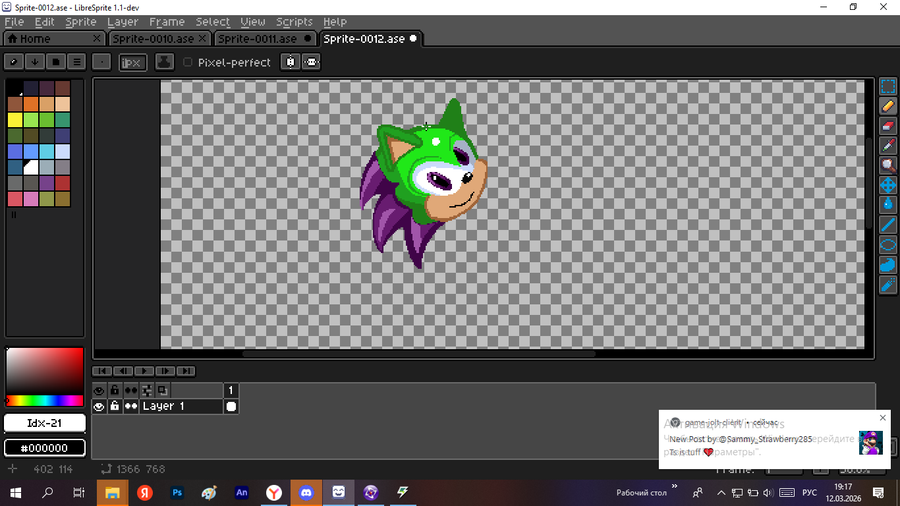The height and width of the screenshot is (506, 900).
Task: Click frame 1 header in timeline
Action: [231, 391]
